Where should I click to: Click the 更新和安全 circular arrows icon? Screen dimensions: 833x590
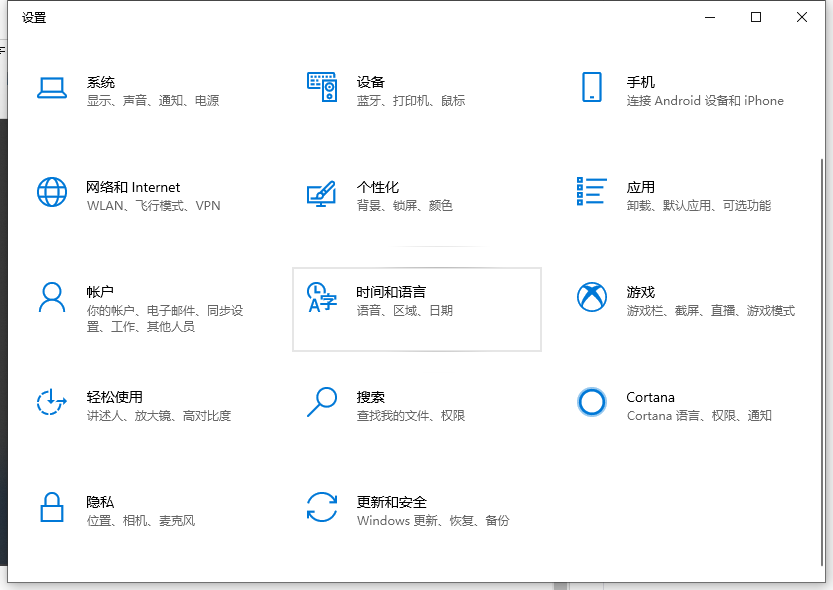pos(322,509)
